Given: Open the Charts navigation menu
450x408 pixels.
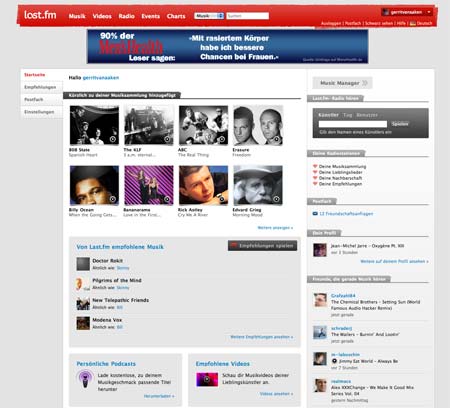Looking at the screenshot, I should point(176,16).
